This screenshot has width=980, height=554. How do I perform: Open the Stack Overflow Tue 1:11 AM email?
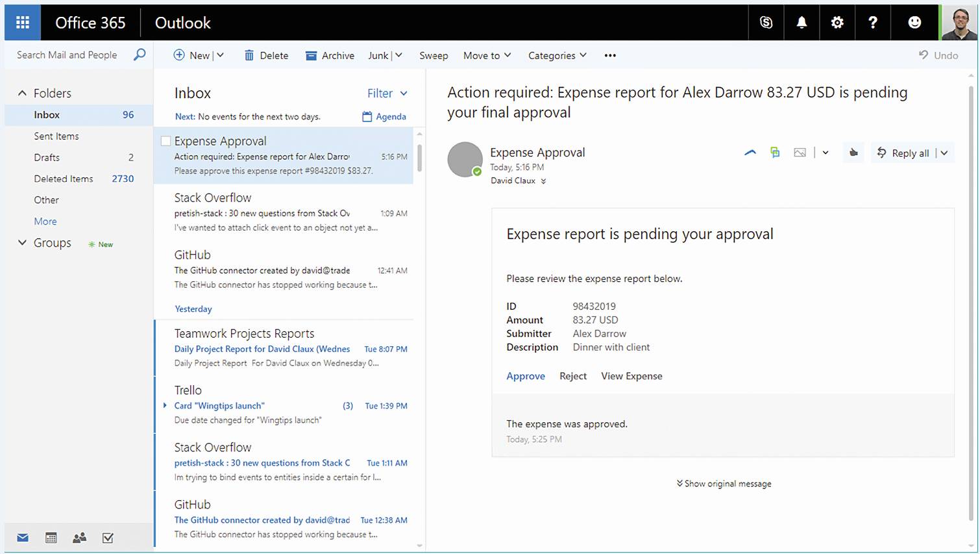tap(284, 462)
